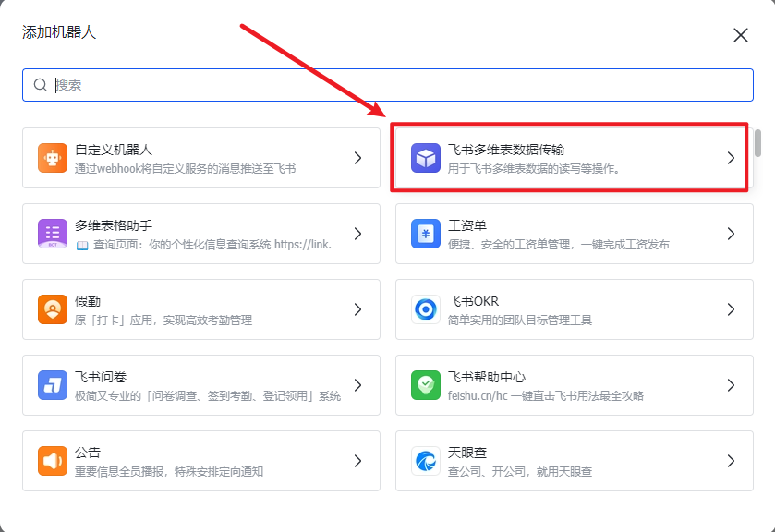Open 工资单 via its right chevron
The image size is (775, 532).
[731, 234]
